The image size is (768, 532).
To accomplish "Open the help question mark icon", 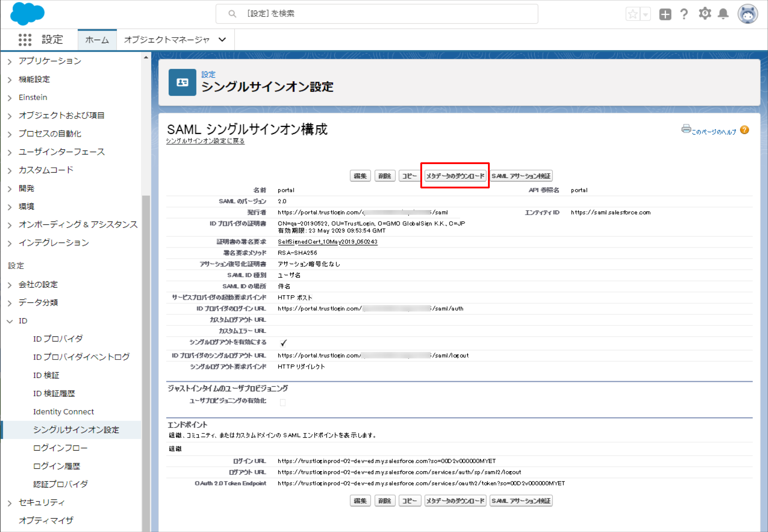I will [x=684, y=14].
